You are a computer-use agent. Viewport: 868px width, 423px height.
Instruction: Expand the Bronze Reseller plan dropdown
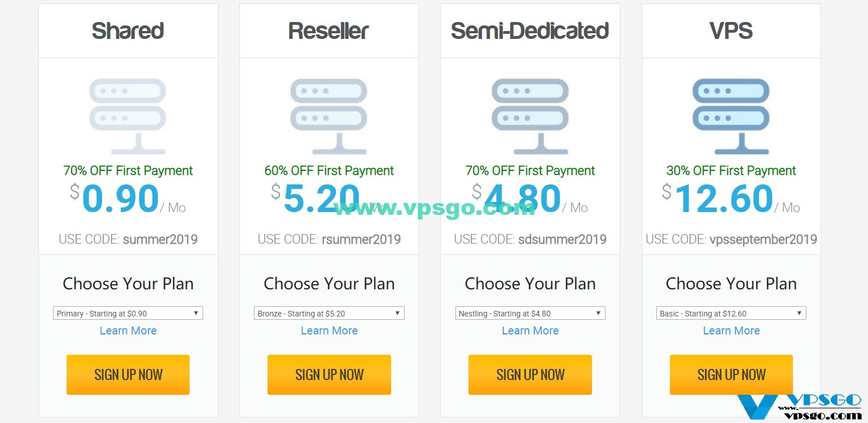click(329, 313)
